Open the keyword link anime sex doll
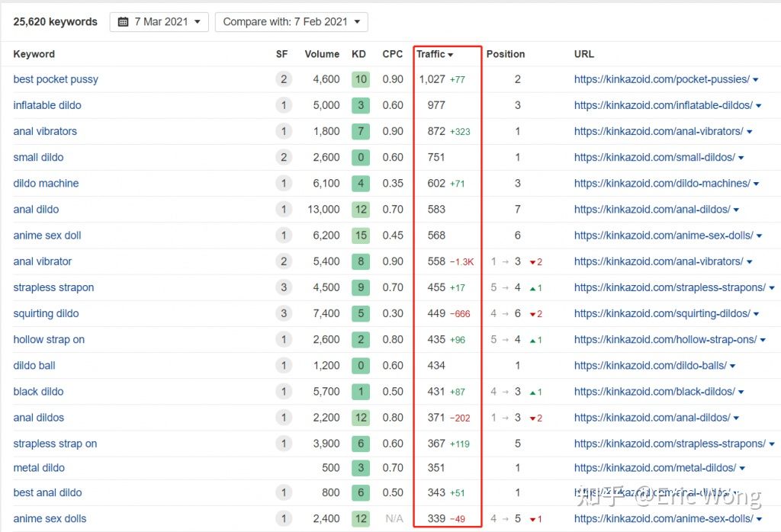The image size is (781, 532). tap(47, 236)
